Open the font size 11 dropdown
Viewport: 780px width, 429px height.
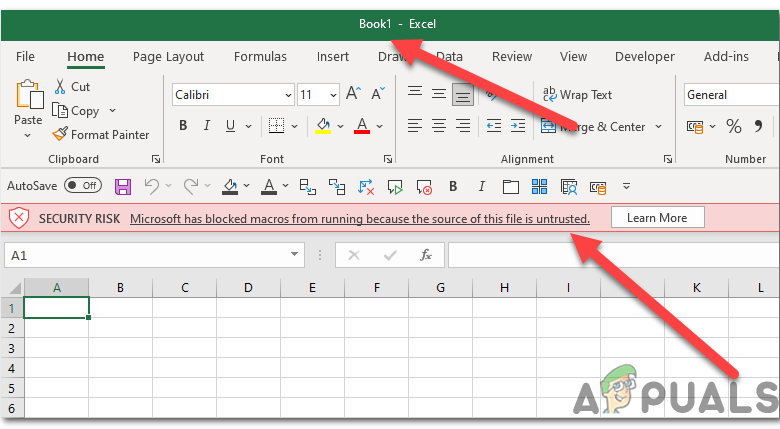[x=333, y=95]
